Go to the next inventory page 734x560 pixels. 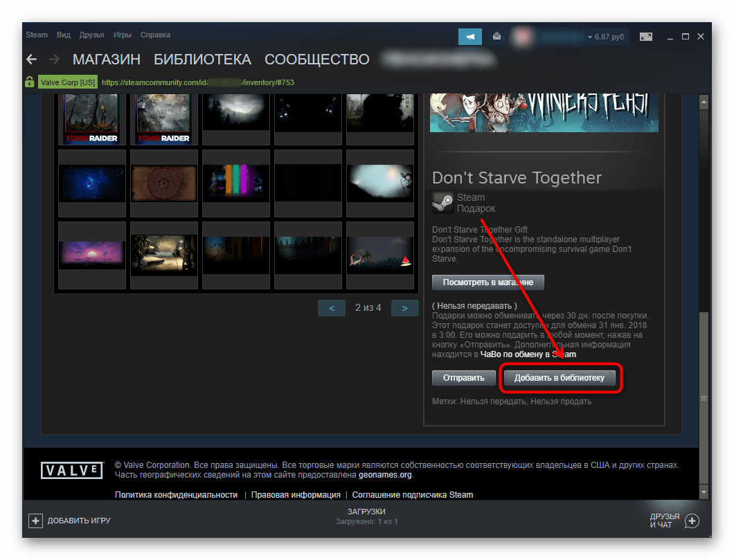point(404,308)
